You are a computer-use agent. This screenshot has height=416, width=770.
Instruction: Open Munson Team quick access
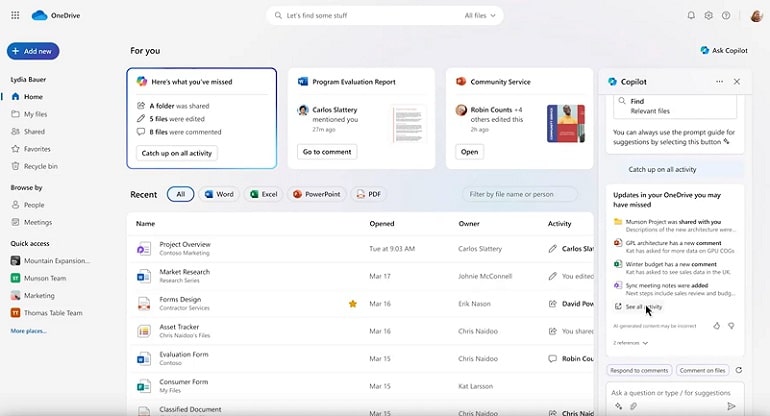[38, 278]
